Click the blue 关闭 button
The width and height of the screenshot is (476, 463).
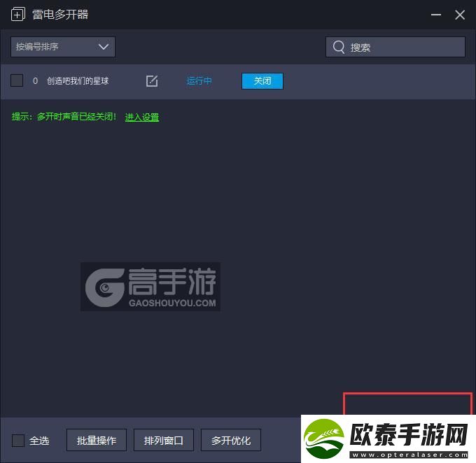[x=262, y=81]
